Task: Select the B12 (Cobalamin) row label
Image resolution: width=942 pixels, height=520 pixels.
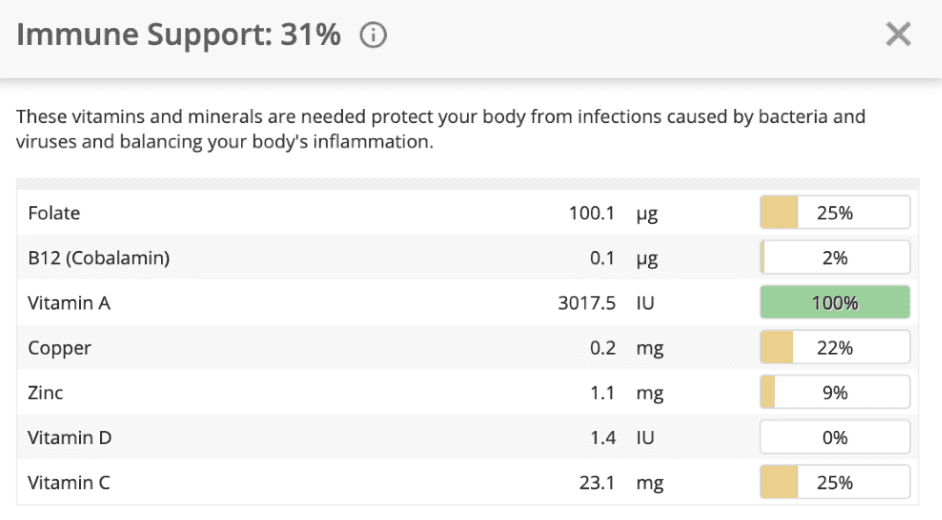Action: pyautogui.click(x=98, y=258)
